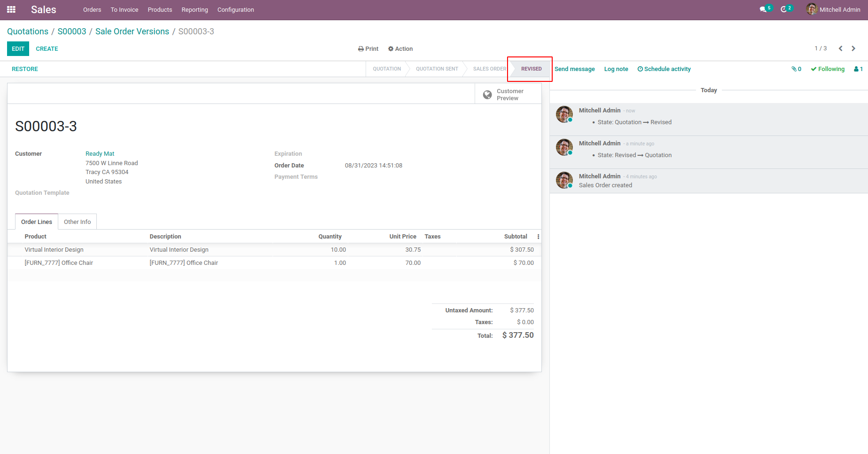The width and height of the screenshot is (868, 454).
Task: Click the 'Sales Order created' log message
Action: (605, 185)
